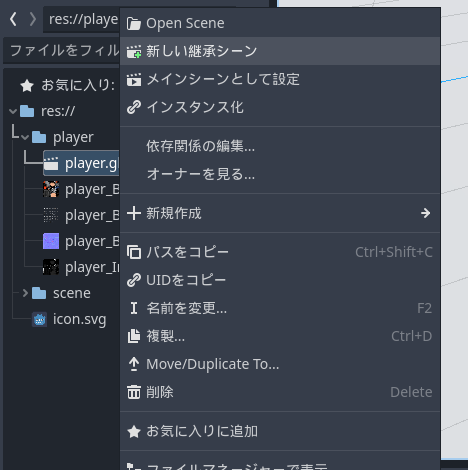The height and width of the screenshot is (470, 468).
Task: Collapse the player folder
Action: [25, 137]
